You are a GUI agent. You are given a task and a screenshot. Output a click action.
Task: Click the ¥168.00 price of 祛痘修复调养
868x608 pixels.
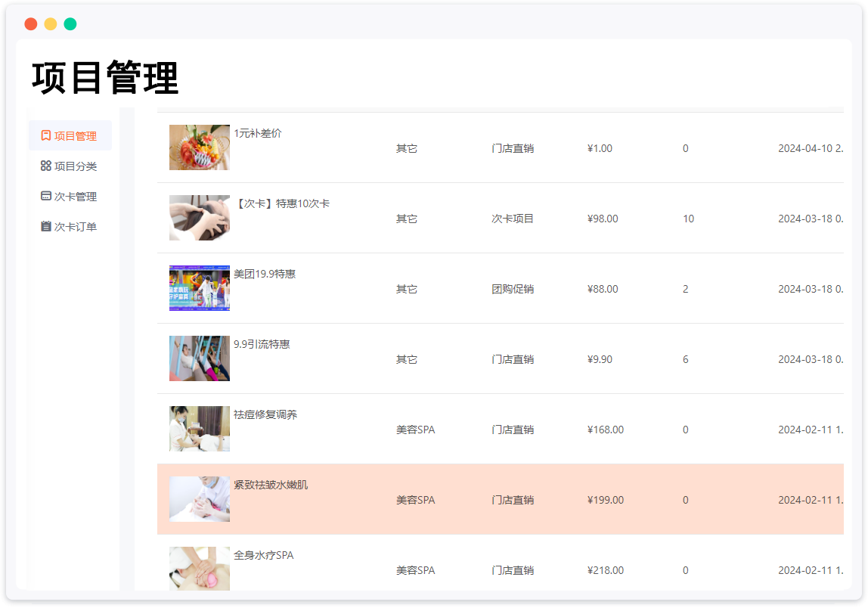click(x=605, y=430)
